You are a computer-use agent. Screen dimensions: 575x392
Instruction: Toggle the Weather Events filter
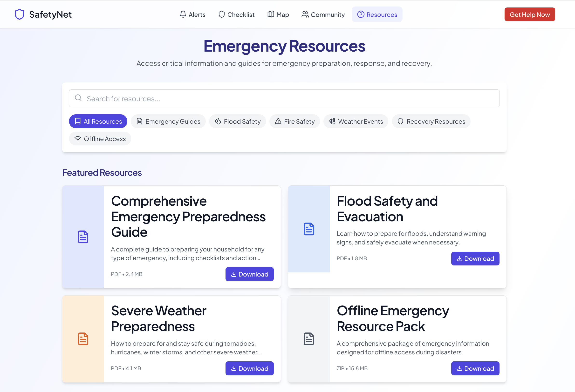click(356, 122)
